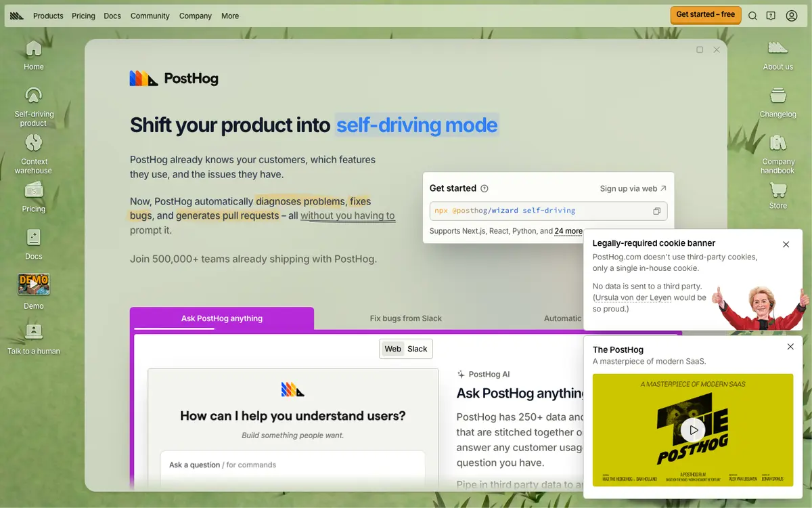Click the diagnoses problems highlighted text

(300, 201)
